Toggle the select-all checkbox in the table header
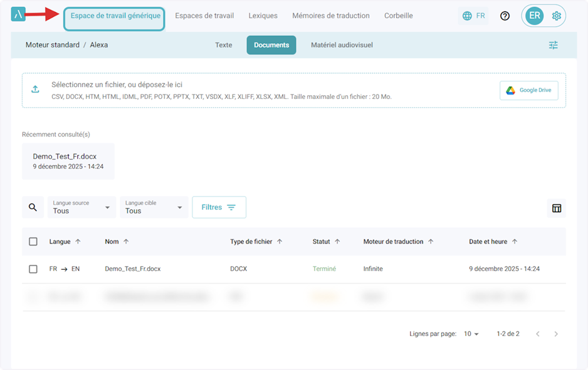 click(33, 242)
